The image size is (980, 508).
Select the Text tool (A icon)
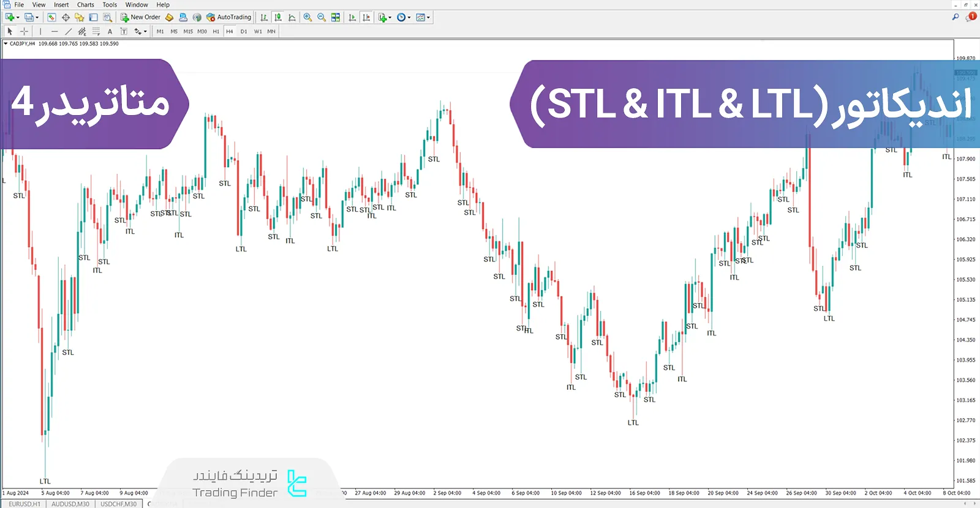coord(110,31)
